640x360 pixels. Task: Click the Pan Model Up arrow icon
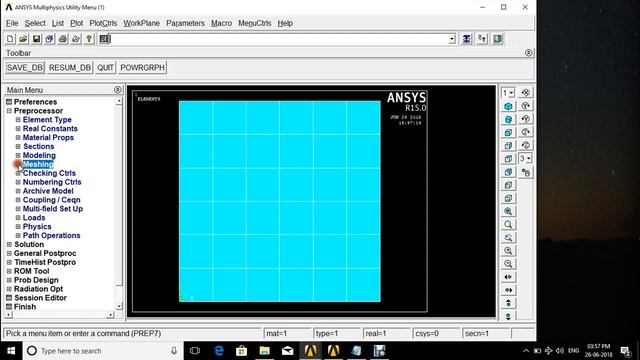pyautogui.click(x=508, y=303)
